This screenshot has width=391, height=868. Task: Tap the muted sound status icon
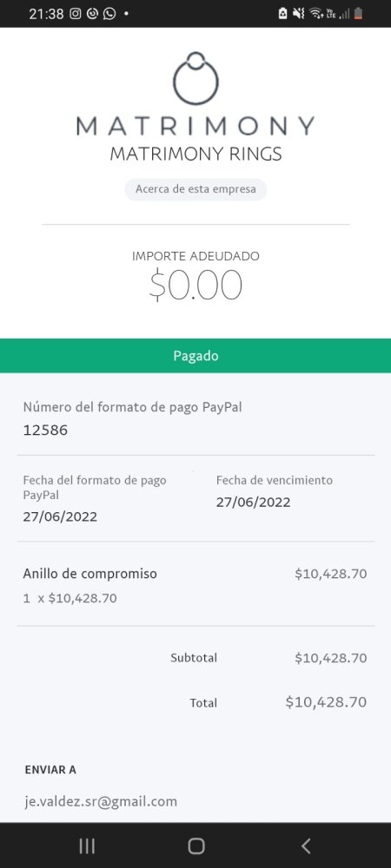pyautogui.click(x=299, y=14)
